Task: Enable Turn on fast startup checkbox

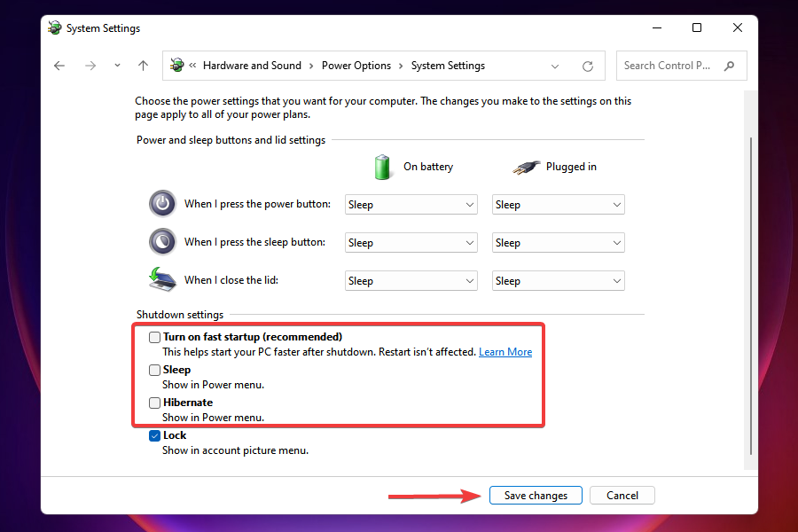Action: (154, 337)
